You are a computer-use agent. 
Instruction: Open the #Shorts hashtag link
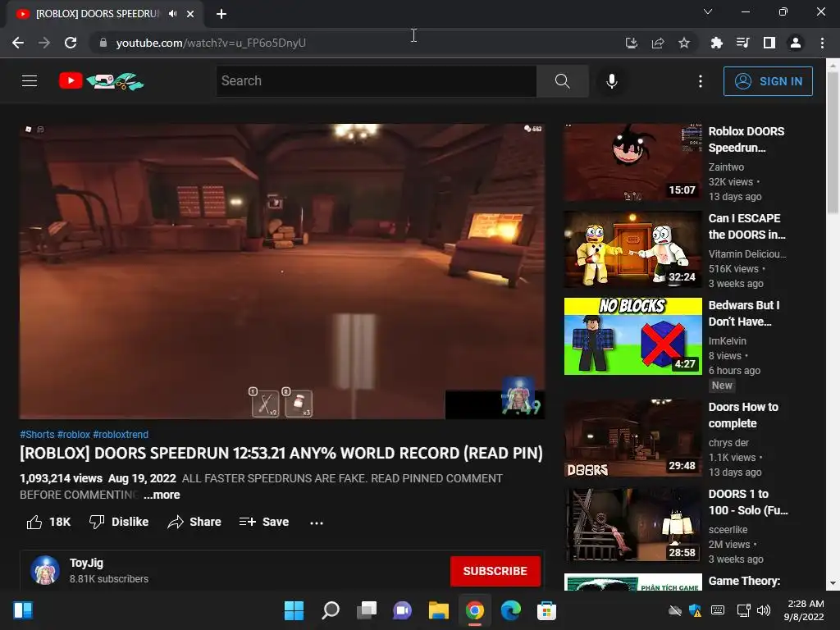tap(37, 435)
